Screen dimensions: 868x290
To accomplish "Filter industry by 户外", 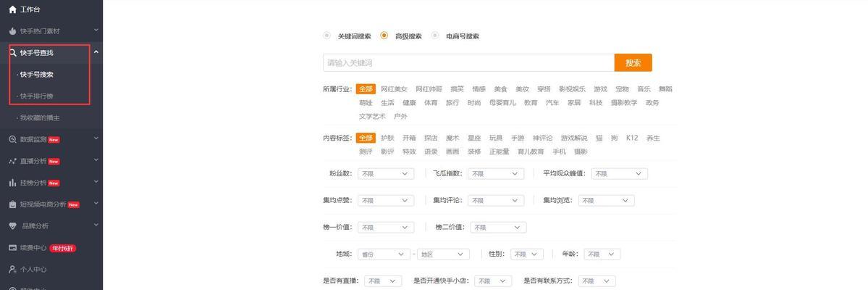I will click(x=400, y=117).
